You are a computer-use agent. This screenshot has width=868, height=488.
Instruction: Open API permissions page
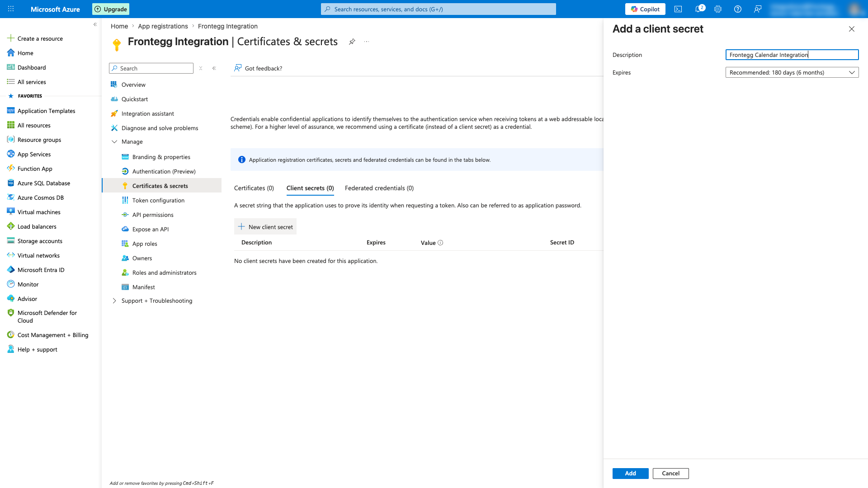pos(153,215)
